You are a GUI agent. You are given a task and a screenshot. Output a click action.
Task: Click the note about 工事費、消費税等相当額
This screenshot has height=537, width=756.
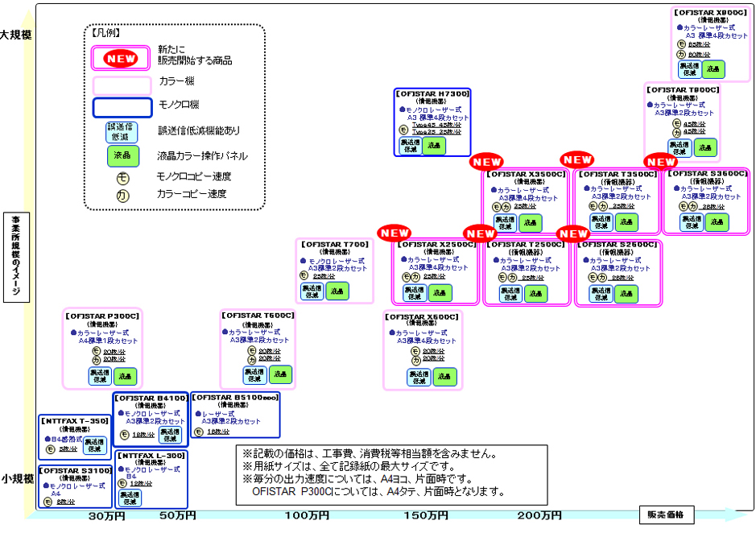click(370, 453)
